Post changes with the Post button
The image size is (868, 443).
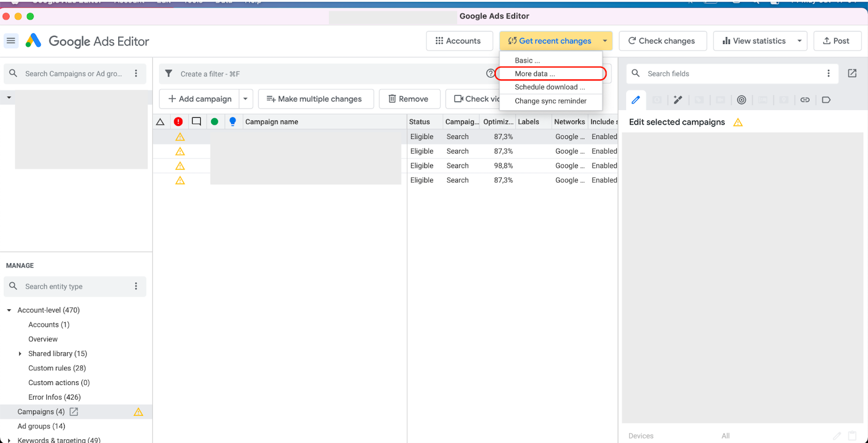[838, 41]
